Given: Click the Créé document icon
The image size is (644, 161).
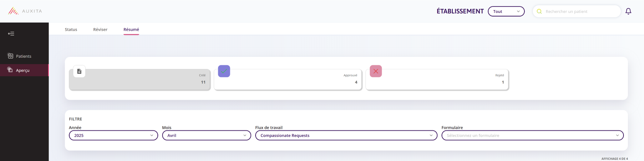Looking at the screenshot, I should (79, 71).
